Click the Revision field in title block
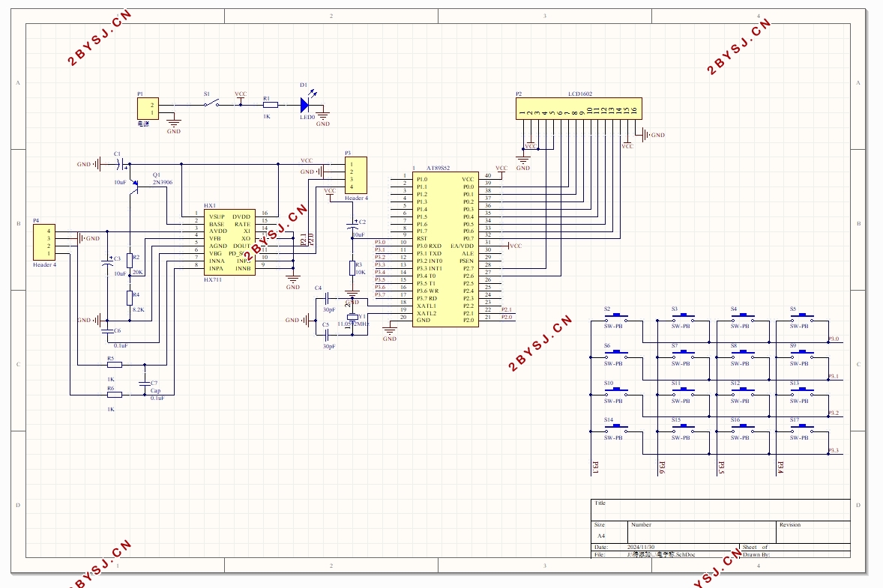 [814, 532]
